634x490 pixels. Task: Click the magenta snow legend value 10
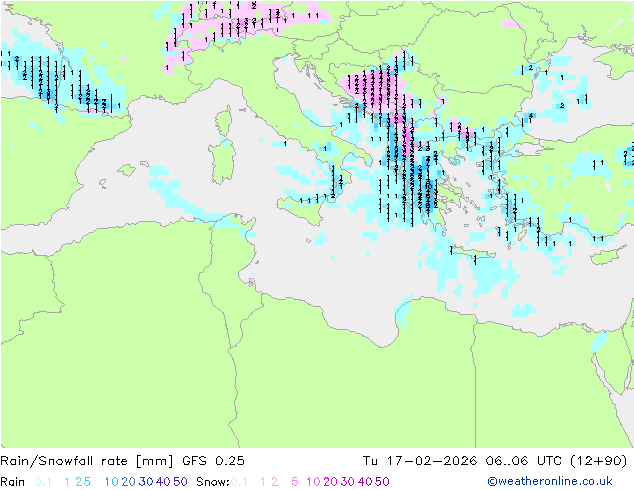(313, 482)
